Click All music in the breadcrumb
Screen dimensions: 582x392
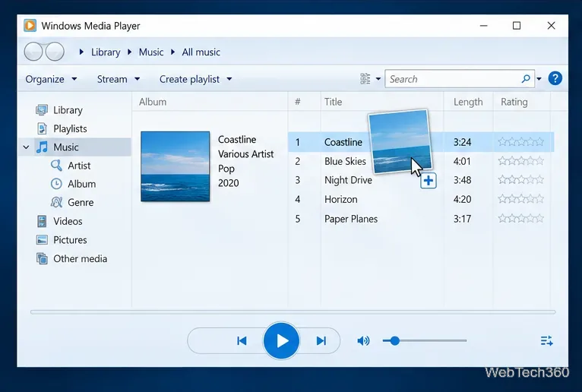click(201, 52)
